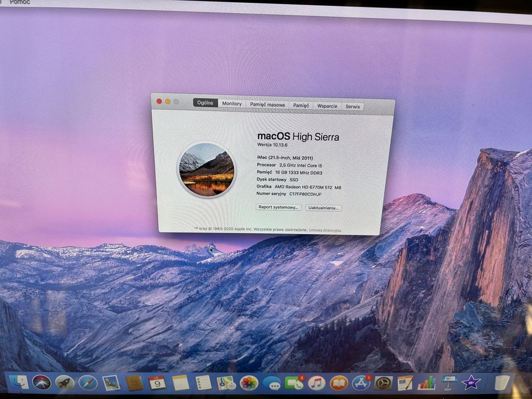Screen dimensions: 532x399
Task: Click the Wersja 10.13.6 text
Action: (x=272, y=145)
